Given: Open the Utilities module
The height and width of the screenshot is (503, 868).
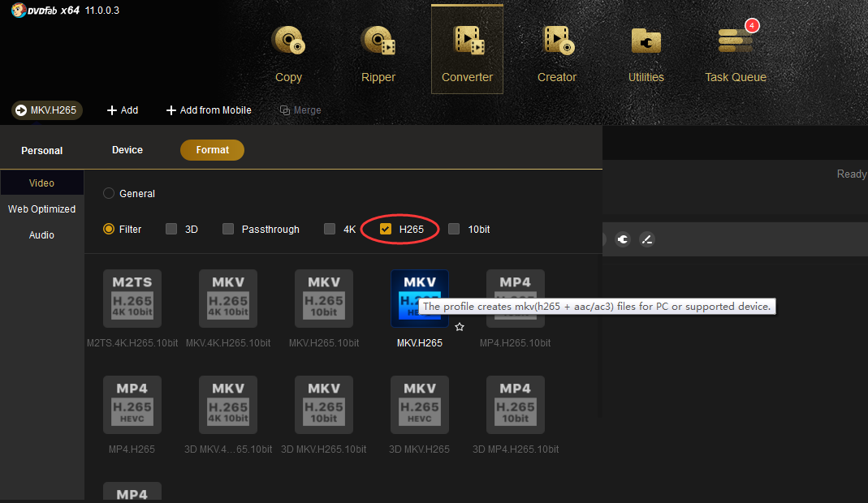Looking at the screenshot, I should [646, 53].
